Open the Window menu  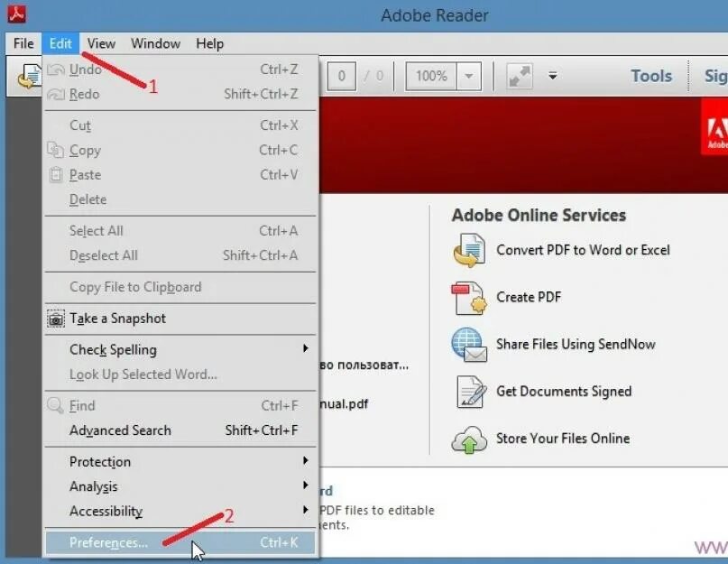pos(155,43)
